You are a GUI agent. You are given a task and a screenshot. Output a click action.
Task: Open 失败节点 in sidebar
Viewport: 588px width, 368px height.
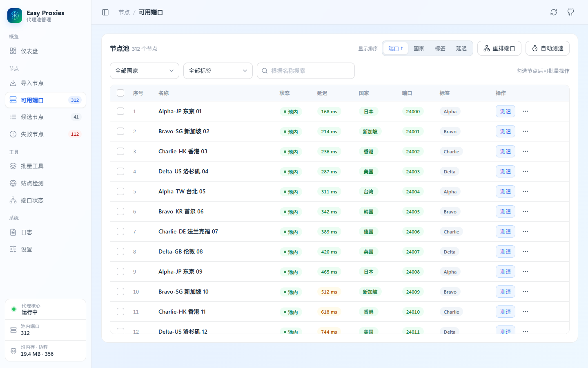coord(45,134)
